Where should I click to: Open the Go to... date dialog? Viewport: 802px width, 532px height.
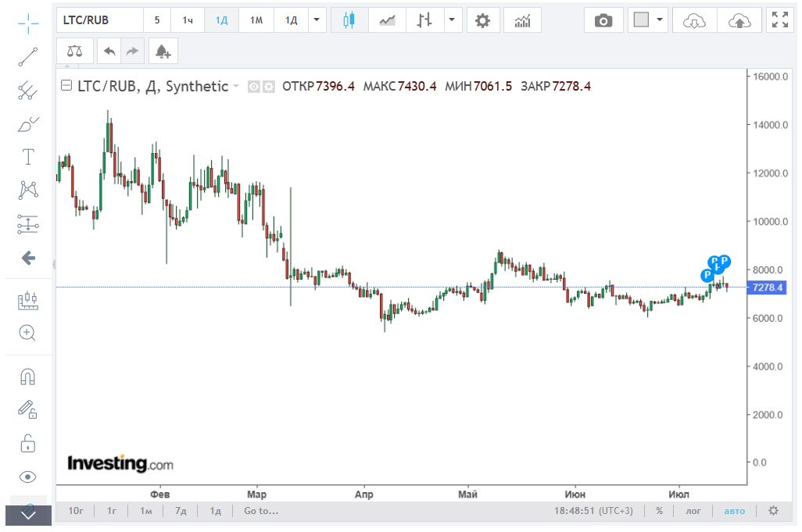coord(261,511)
